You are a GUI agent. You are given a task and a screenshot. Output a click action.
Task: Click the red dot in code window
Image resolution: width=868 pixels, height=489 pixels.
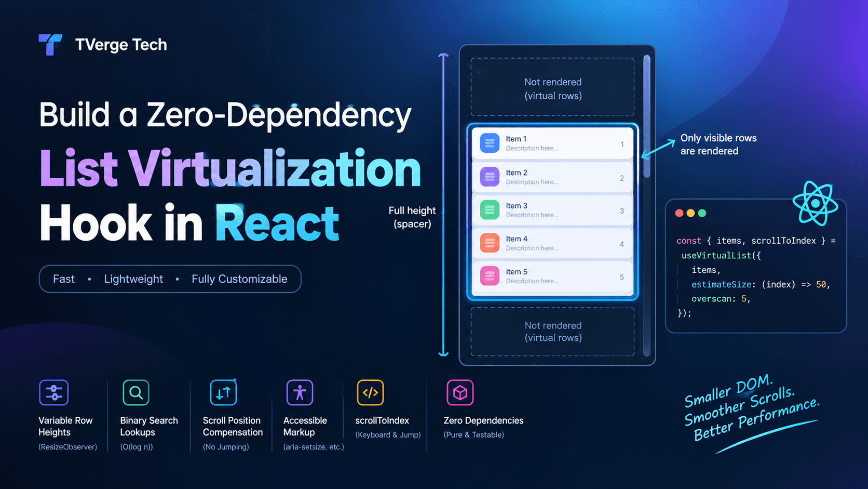(679, 213)
